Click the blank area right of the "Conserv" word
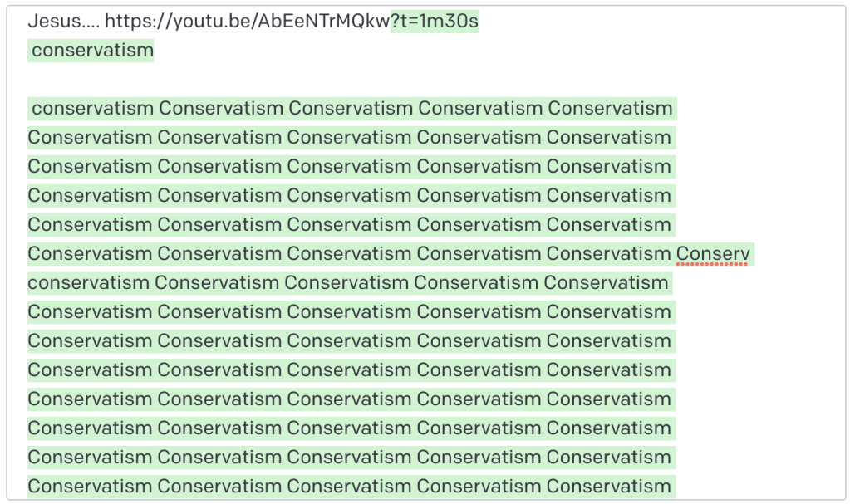The width and height of the screenshot is (850, 504). (798, 253)
